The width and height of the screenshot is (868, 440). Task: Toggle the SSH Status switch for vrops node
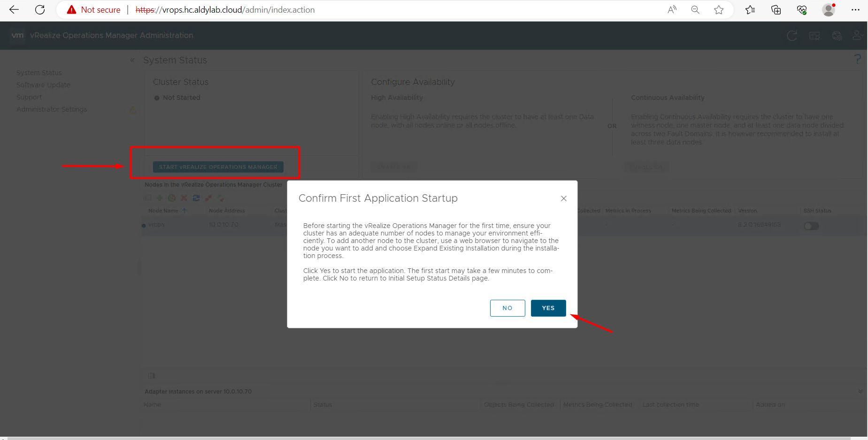coord(811,226)
